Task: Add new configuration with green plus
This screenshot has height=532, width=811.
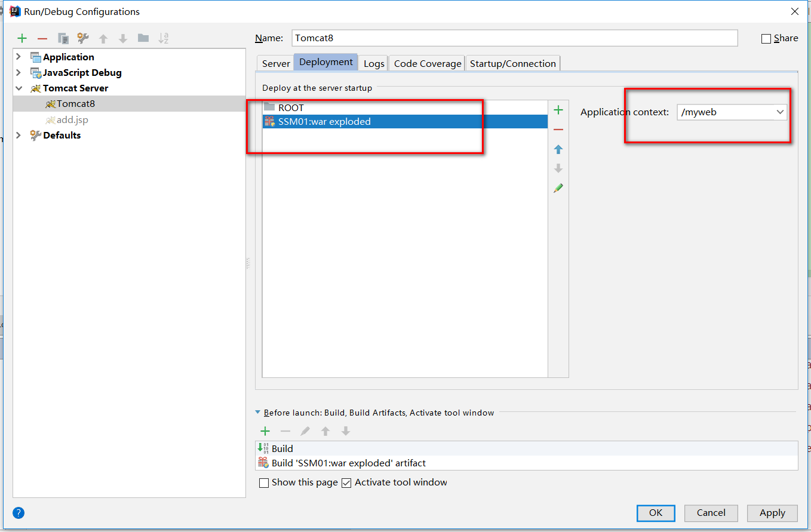Action: pos(22,38)
